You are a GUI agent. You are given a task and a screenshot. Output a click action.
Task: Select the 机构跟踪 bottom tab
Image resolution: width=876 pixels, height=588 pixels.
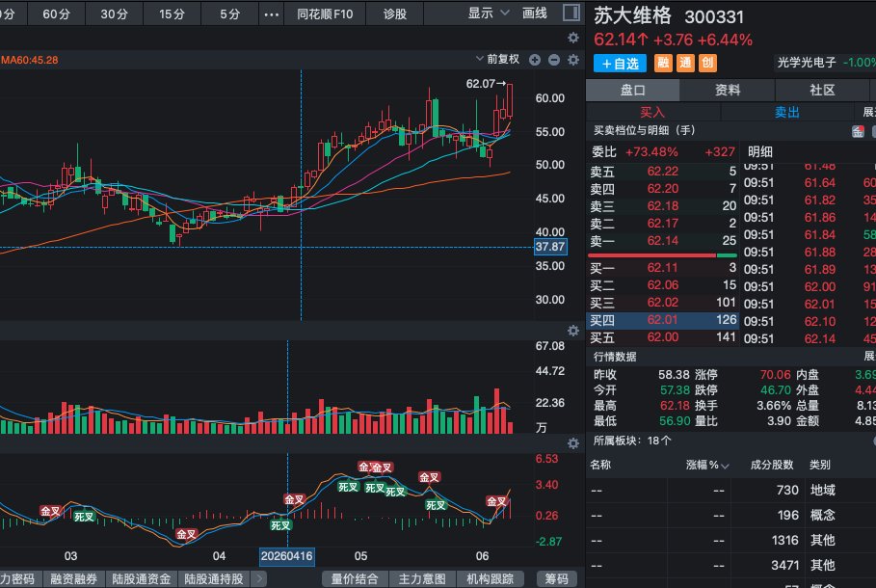tap(490, 578)
